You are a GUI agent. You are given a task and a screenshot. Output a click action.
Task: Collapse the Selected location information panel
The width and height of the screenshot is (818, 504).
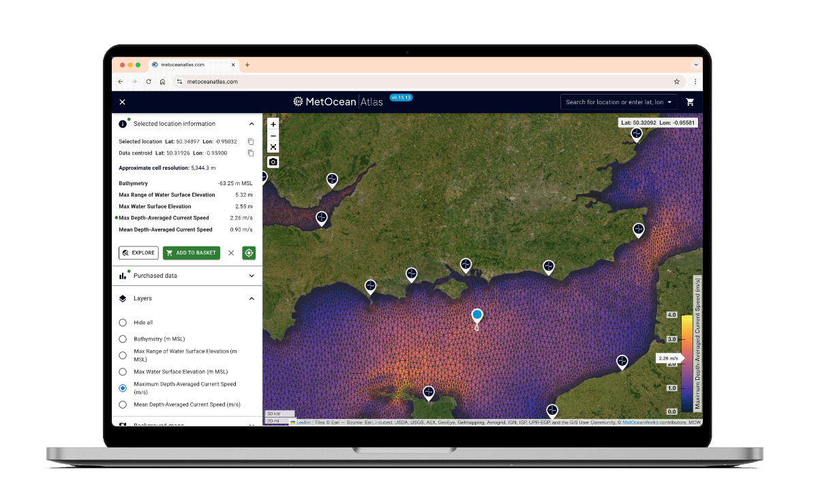pyautogui.click(x=252, y=124)
